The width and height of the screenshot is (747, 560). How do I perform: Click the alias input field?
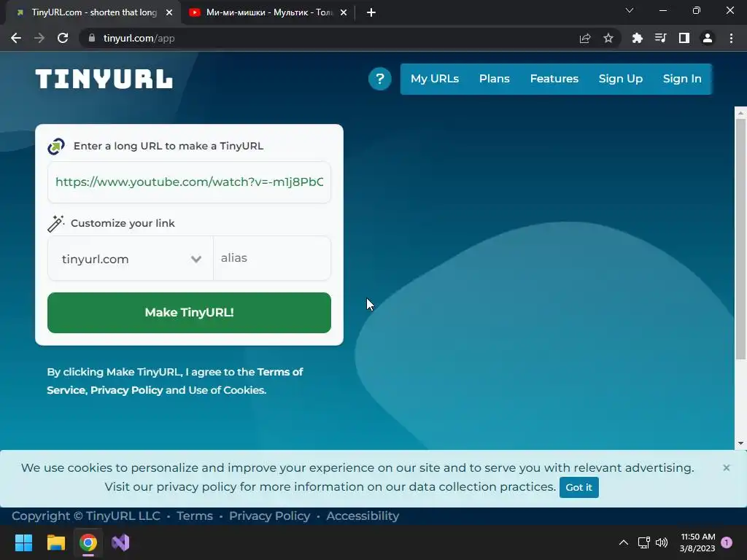272,258
